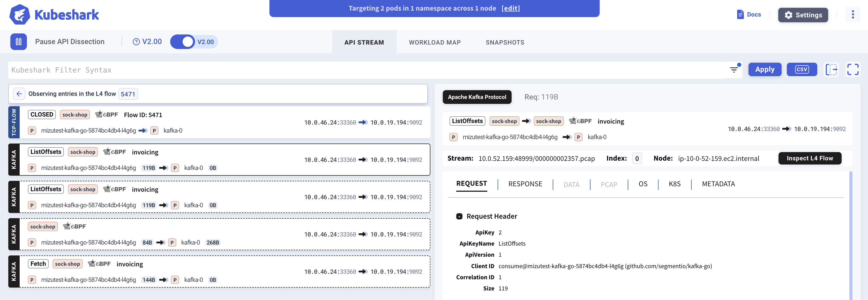Image resolution: width=868 pixels, height=300 pixels.
Task: Click the Pause API Dissection icon
Action: (x=19, y=42)
